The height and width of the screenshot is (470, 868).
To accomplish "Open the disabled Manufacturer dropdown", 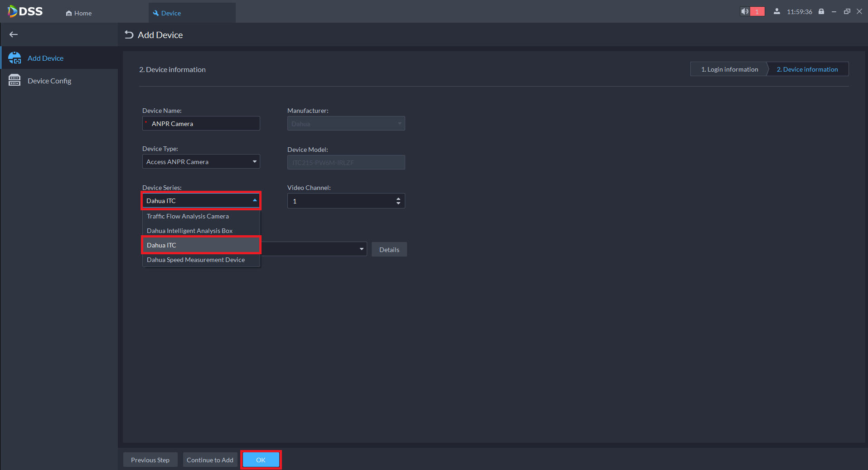I will click(346, 124).
